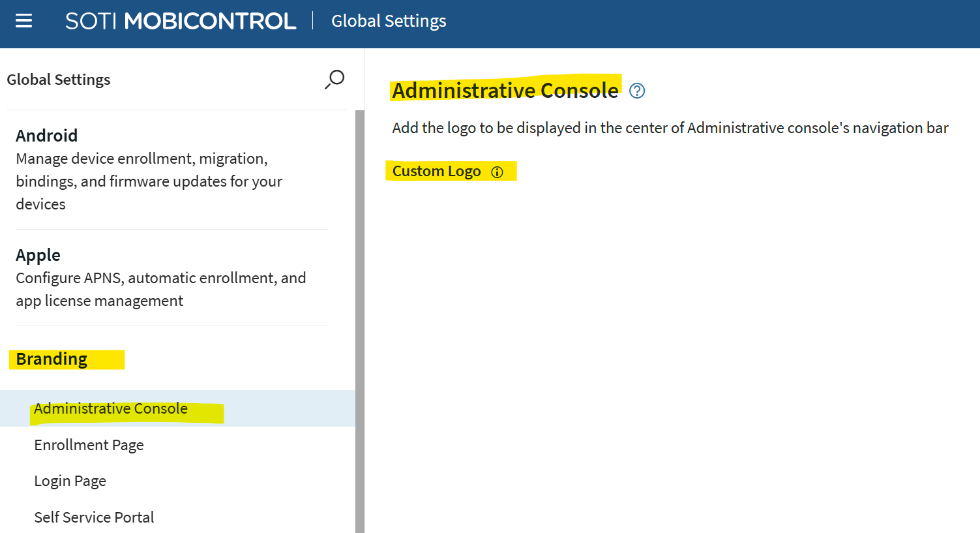Open the hamburger navigation menu
The width and height of the screenshot is (980, 533).
point(24,21)
